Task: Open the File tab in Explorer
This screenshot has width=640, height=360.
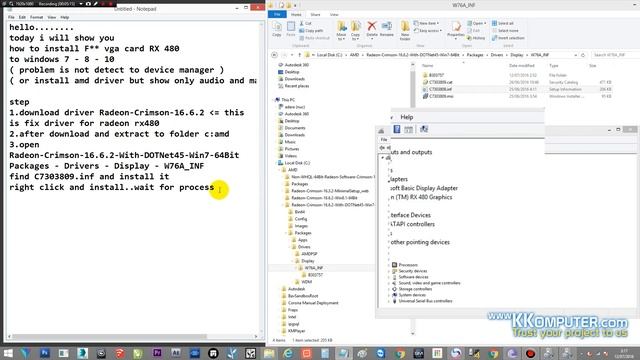Action: point(277,14)
